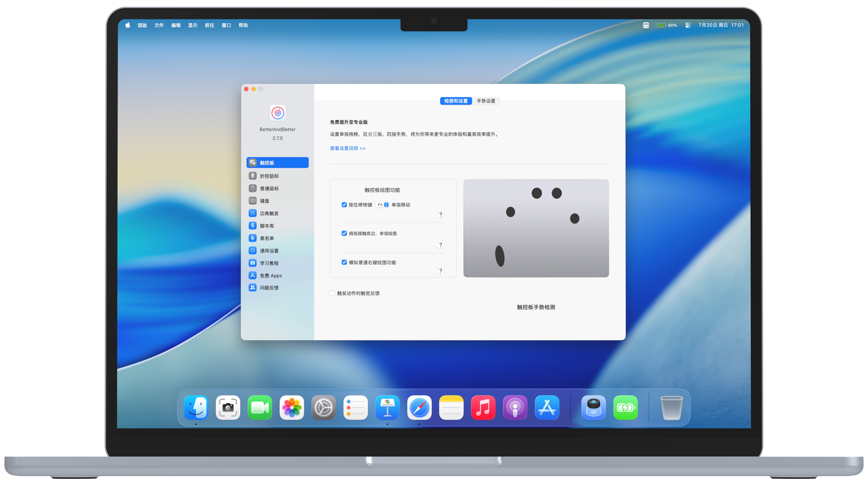Select the 黑名单 sidebar item
The height and width of the screenshot is (488, 868).
point(267,238)
